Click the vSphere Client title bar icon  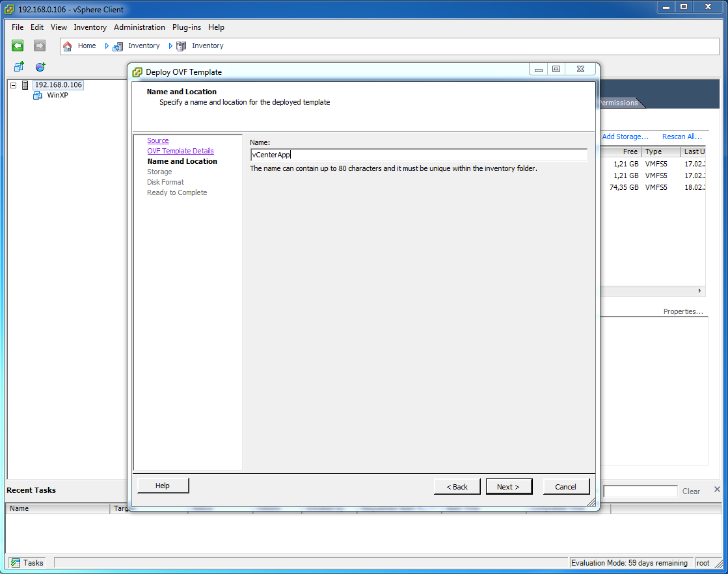[x=9, y=9]
